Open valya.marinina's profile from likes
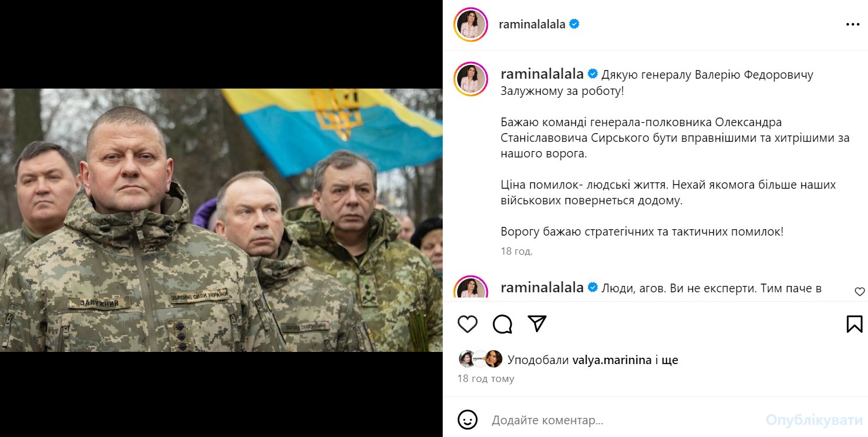The height and width of the screenshot is (437, 868). click(612, 360)
